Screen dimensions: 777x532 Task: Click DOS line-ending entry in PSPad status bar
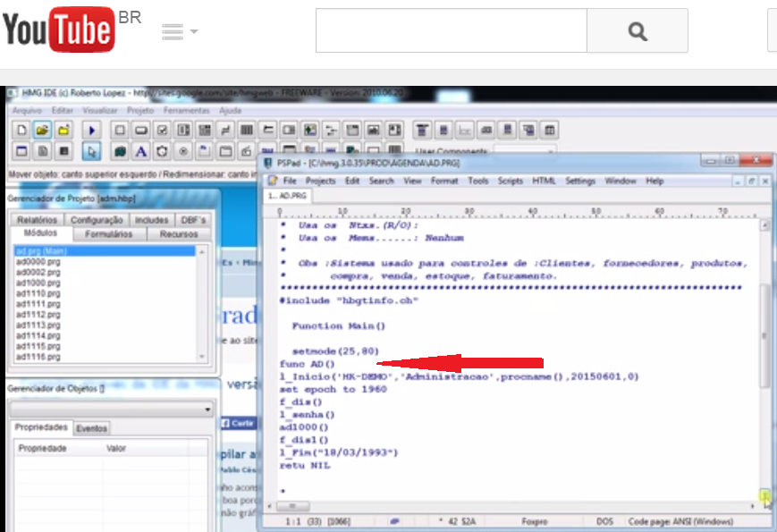coord(604,521)
